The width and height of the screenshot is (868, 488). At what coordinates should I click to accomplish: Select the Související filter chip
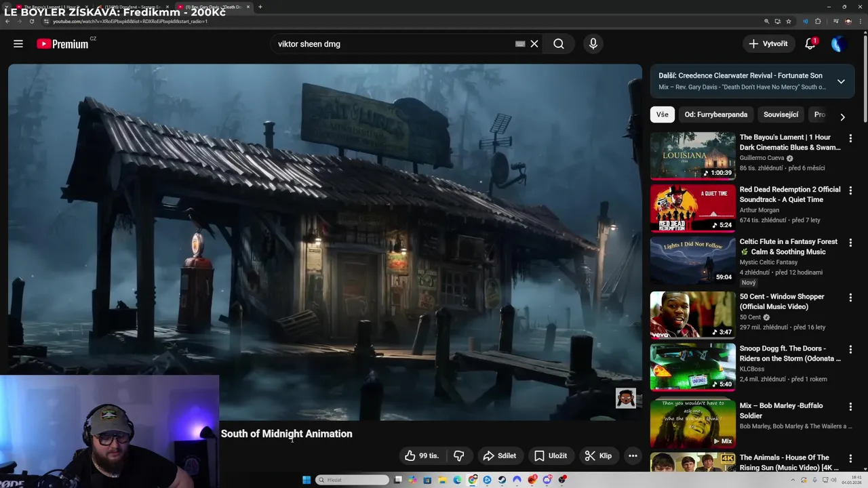click(781, 115)
